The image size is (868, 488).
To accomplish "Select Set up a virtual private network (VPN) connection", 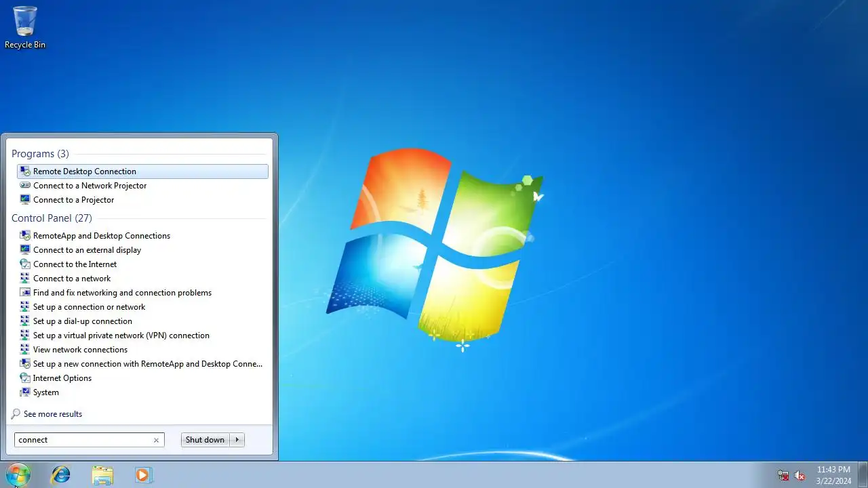I will click(121, 335).
